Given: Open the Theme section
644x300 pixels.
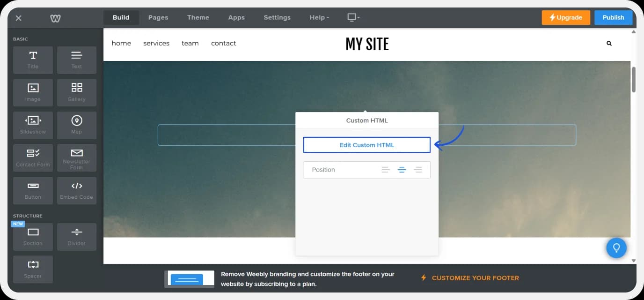Looking at the screenshot, I should [x=198, y=17].
